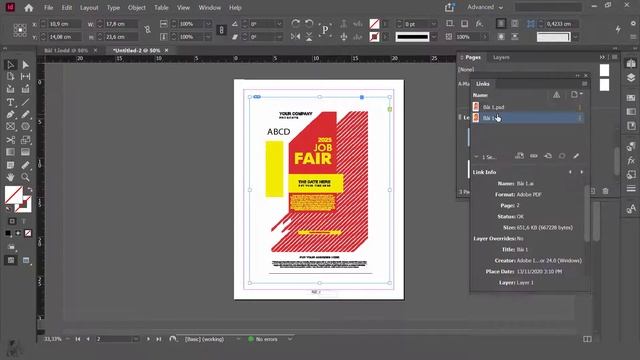Screen dimensions: 640x360
Task: Choose Apply None in toolbox
Action: coord(28,233)
